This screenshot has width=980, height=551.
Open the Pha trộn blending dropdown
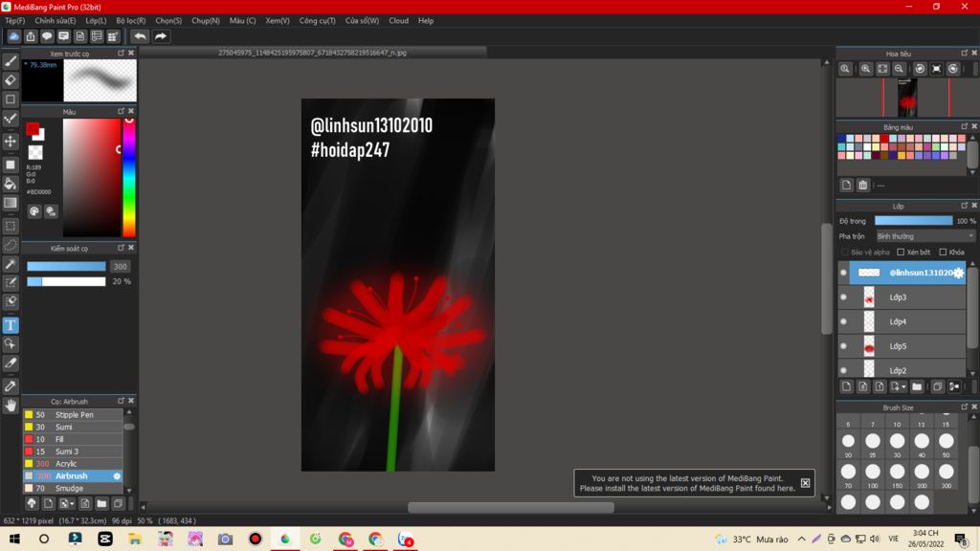pyautogui.click(x=925, y=236)
